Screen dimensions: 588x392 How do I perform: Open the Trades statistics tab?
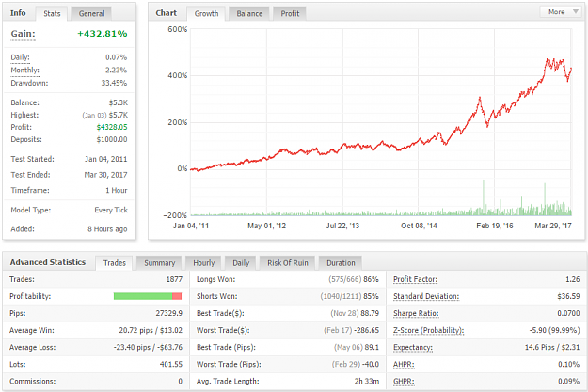[115, 263]
